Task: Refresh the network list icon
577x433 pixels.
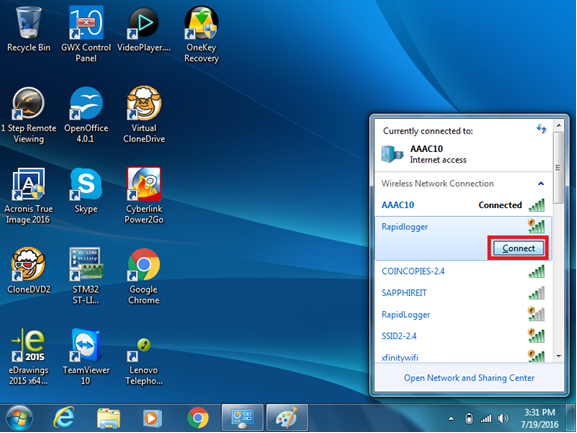Action: (541, 129)
